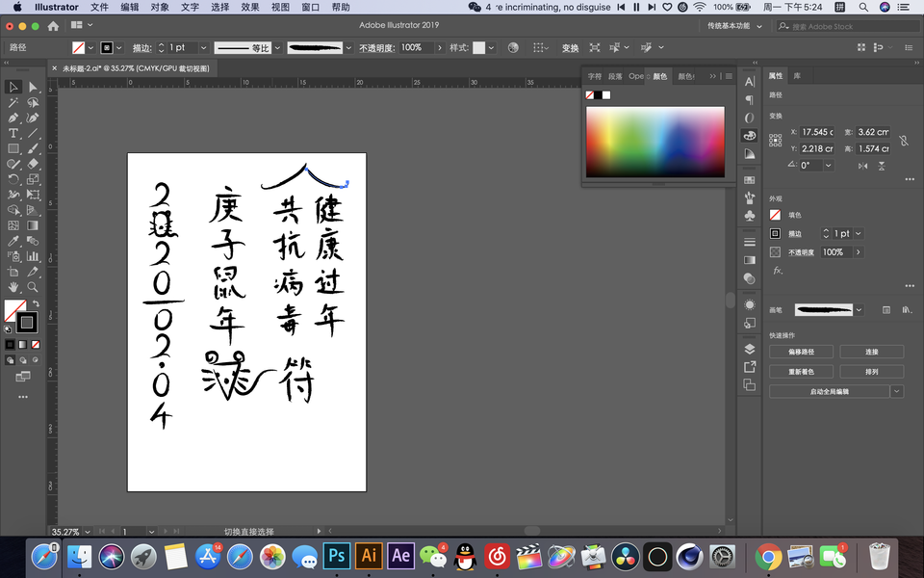Viewport: 924px width, 578px height.
Task: Open graphic style (样式) dropdown
Action: click(x=492, y=48)
